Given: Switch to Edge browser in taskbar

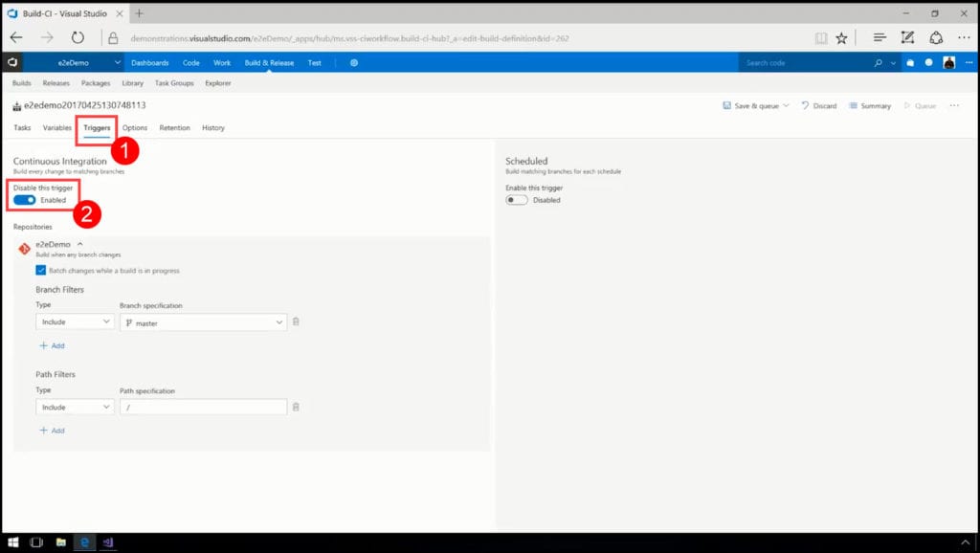Looking at the screenshot, I should (x=84, y=542).
